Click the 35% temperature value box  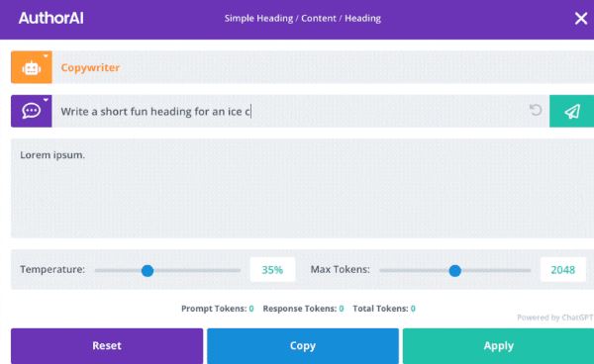tap(272, 270)
